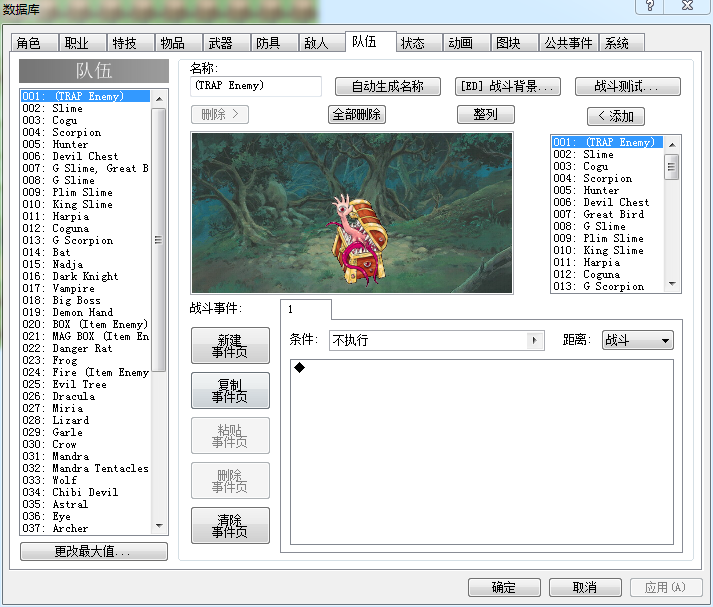This screenshot has width=713, height=607.
Task: Select troop 006: Devil Chest
Action: [x=85, y=156]
